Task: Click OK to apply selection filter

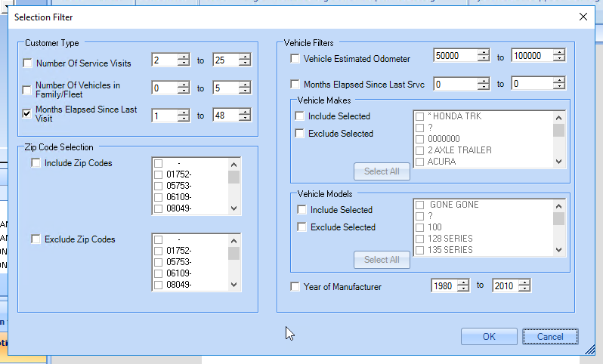Action: (x=489, y=337)
